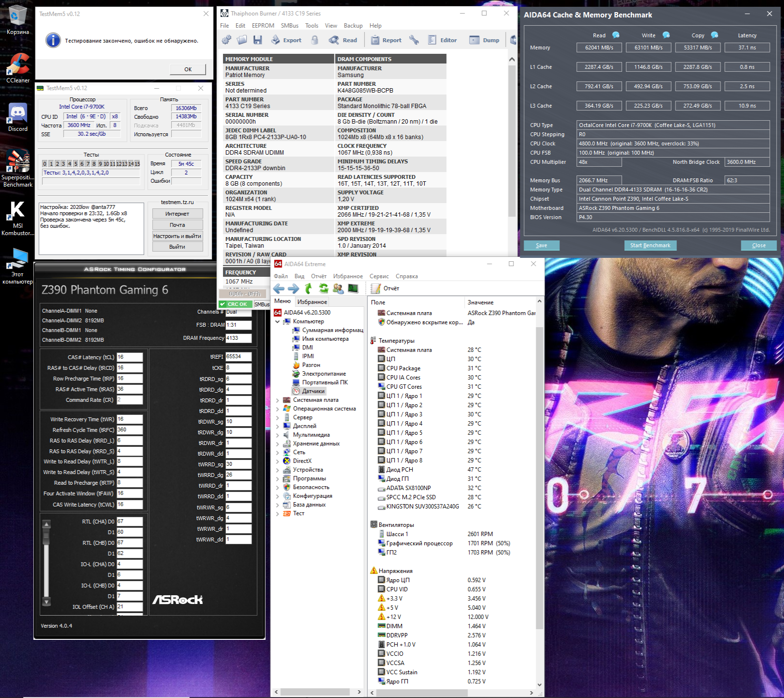
Task: Open the Dump view in Thaiphoon Burner
Action: click(484, 40)
